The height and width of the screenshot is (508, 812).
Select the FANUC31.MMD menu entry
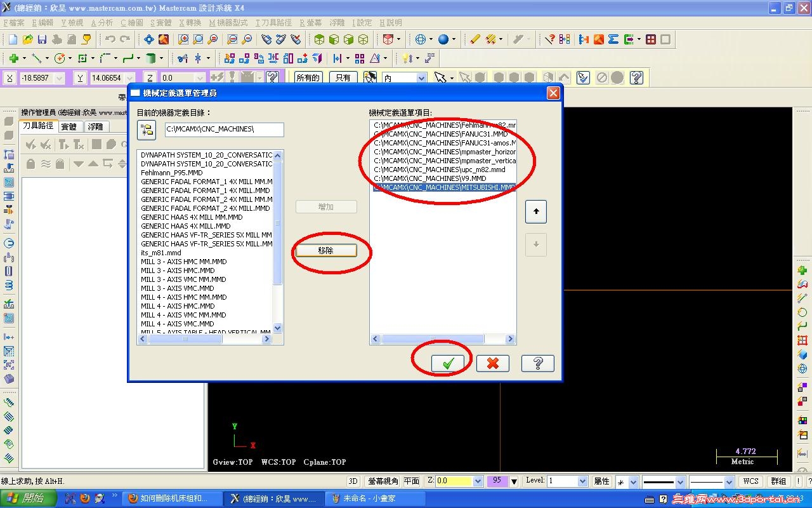[x=441, y=134]
